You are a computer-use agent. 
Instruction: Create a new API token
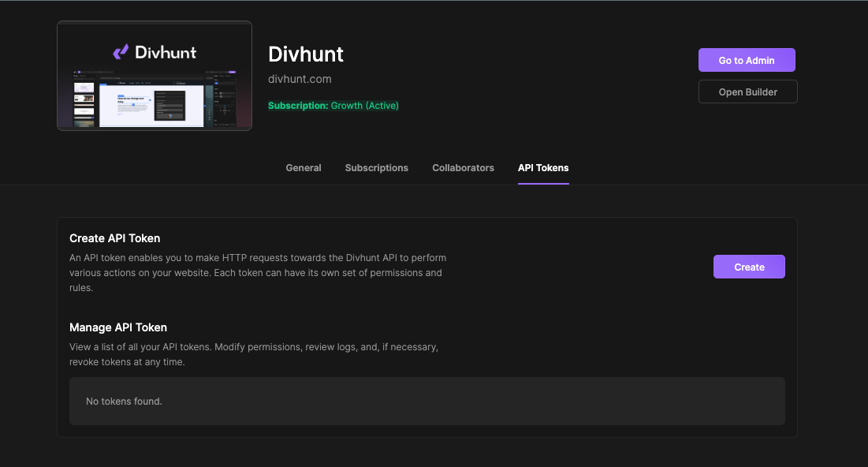point(748,267)
